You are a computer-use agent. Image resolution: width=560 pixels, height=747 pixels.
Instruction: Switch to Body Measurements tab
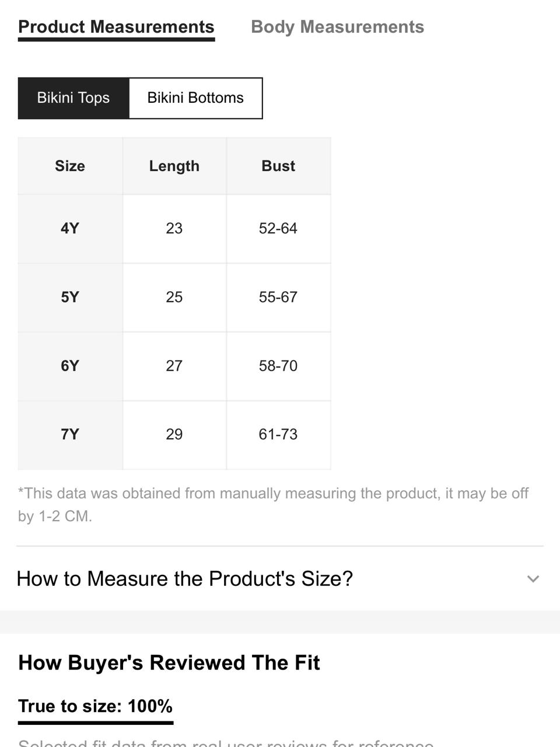coord(337,27)
